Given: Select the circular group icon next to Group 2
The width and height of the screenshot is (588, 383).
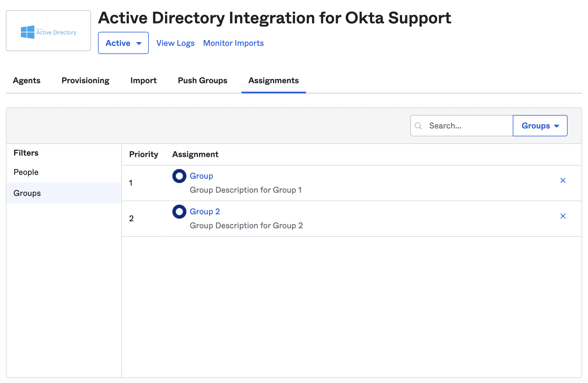Looking at the screenshot, I should (179, 211).
